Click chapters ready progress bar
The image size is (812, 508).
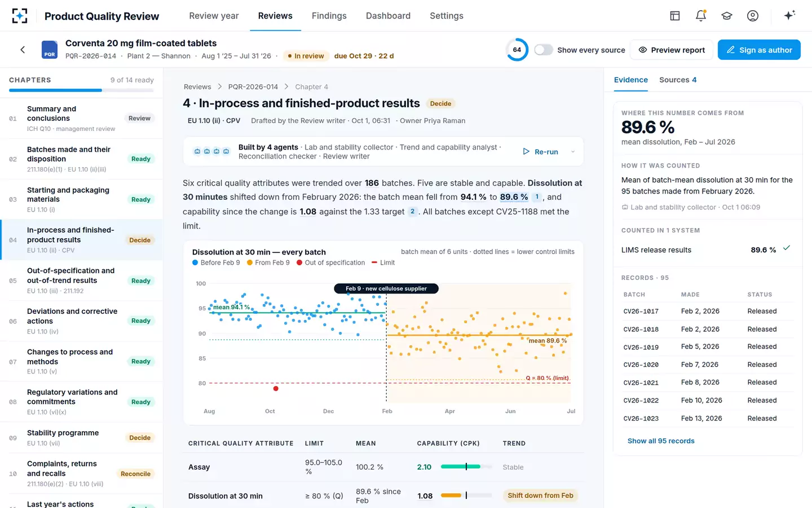coord(82,90)
